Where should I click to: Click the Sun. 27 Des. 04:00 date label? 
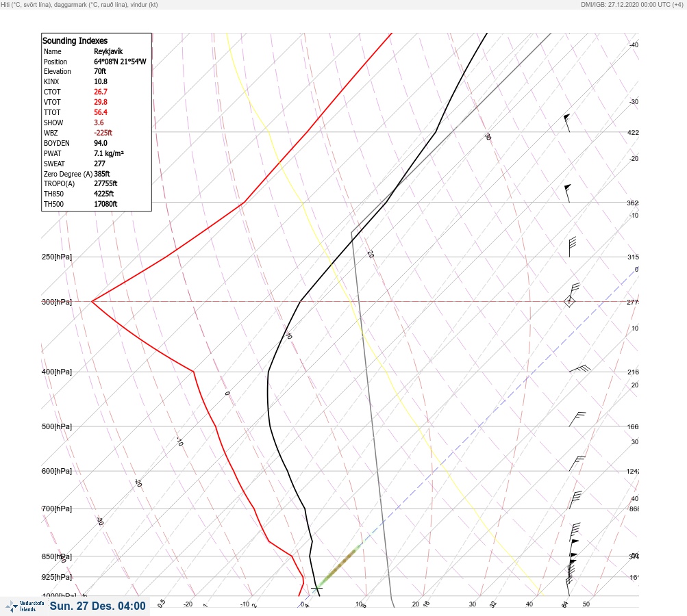(x=97, y=606)
